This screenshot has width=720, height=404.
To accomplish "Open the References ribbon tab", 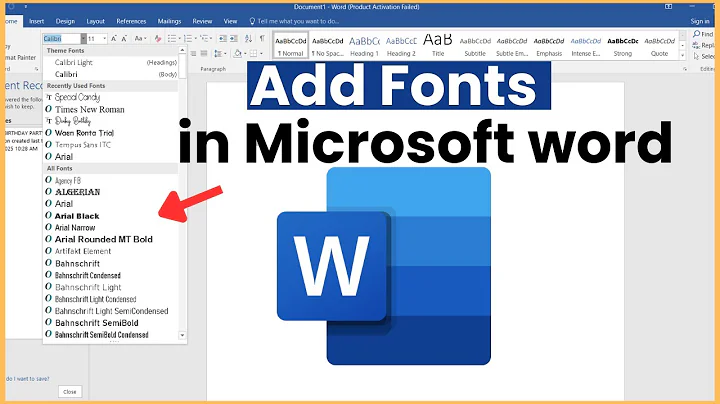I will (x=131, y=21).
